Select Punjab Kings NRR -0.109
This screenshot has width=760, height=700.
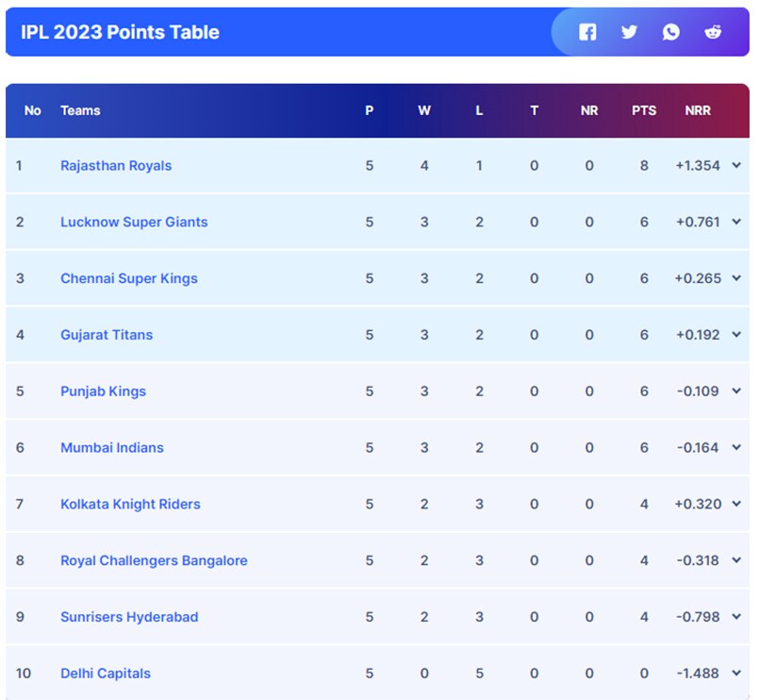[x=698, y=391]
